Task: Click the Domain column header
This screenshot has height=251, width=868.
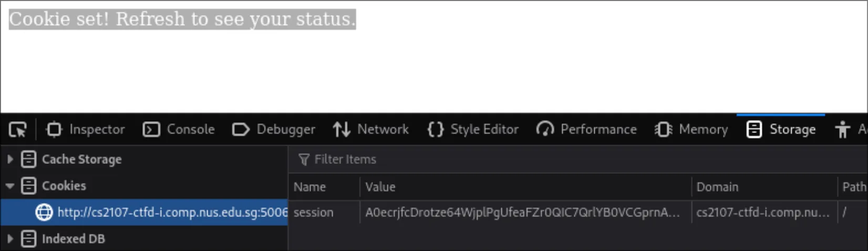Action: coord(717,187)
